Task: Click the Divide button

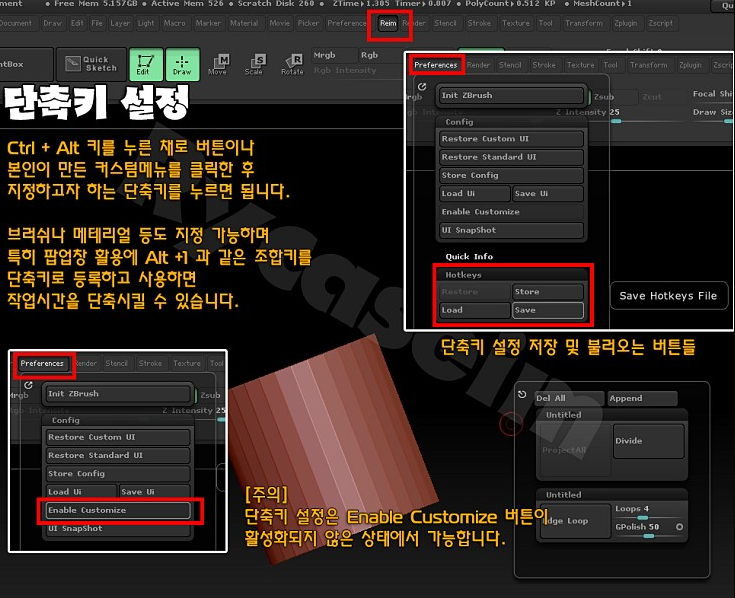Action: (648, 441)
